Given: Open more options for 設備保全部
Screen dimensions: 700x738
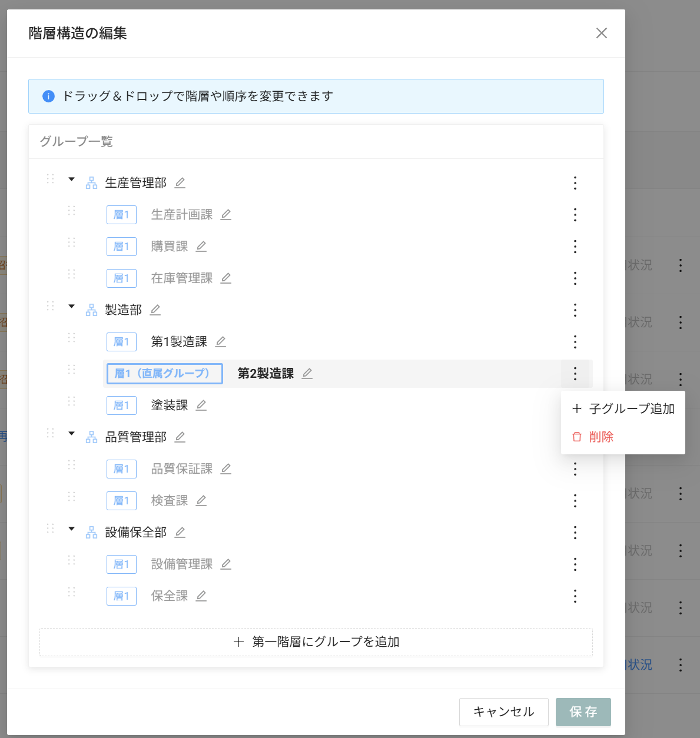Looking at the screenshot, I should click(575, 533).
